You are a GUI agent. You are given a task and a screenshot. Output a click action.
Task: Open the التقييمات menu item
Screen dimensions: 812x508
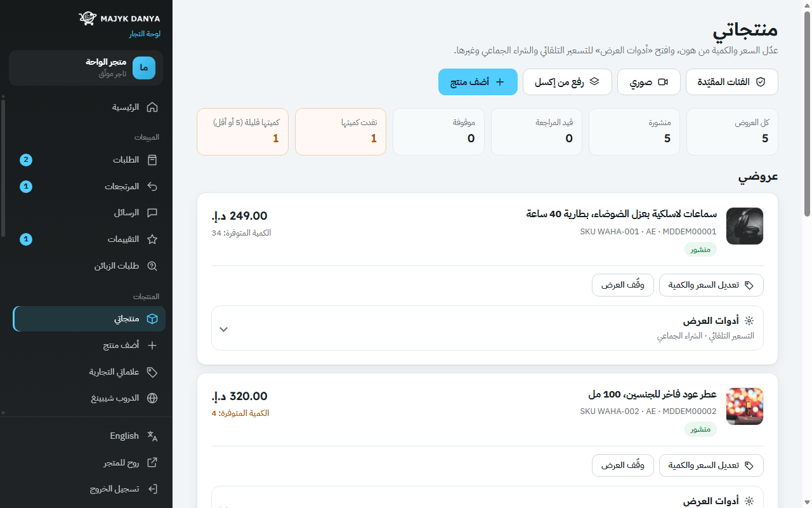pos(89,239)
